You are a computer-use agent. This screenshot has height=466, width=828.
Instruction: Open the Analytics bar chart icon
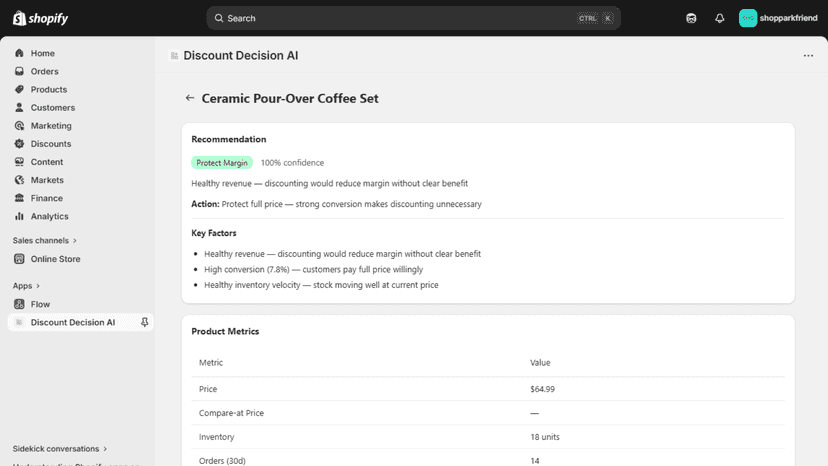pyautogui.click(x=20, y=216)
